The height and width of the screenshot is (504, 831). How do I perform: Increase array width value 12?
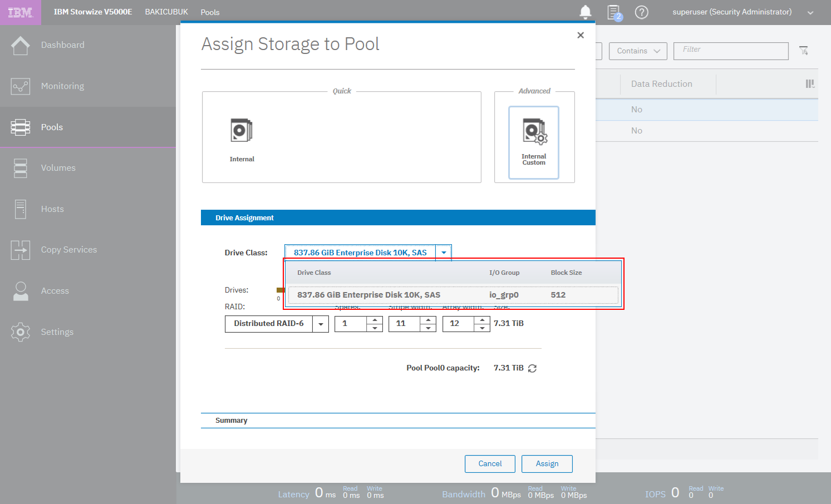482,320
